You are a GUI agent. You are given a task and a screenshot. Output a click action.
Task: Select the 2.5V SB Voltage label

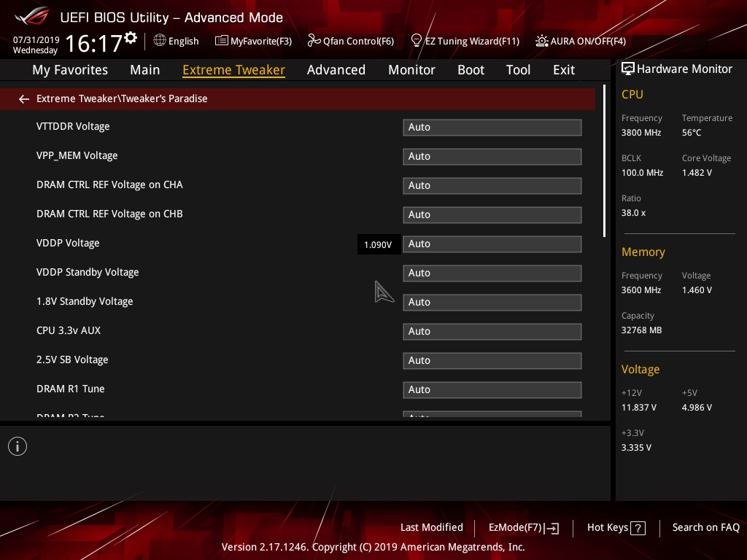coord(72,360)
